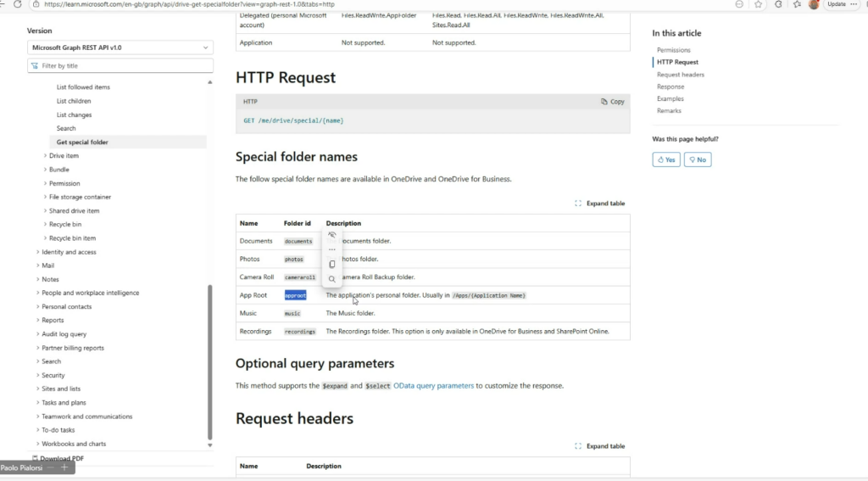
Task: Click the copy icon in the floating mini-menu
Action: pyautogui.click(x=332, y=265)
